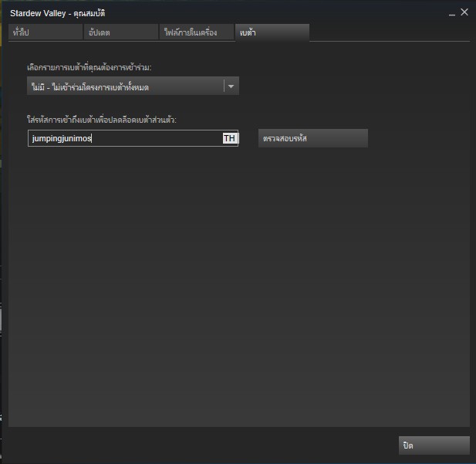476x464 pixels.
Task: Click the เลือกรายการเบต้า label text
Action: (89, 67)
